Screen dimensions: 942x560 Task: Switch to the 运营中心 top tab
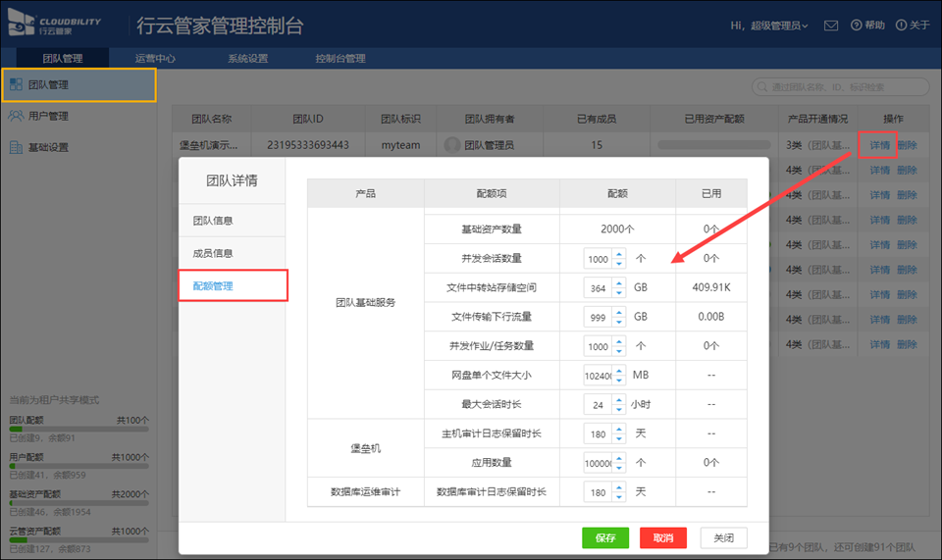click(155, 59)
